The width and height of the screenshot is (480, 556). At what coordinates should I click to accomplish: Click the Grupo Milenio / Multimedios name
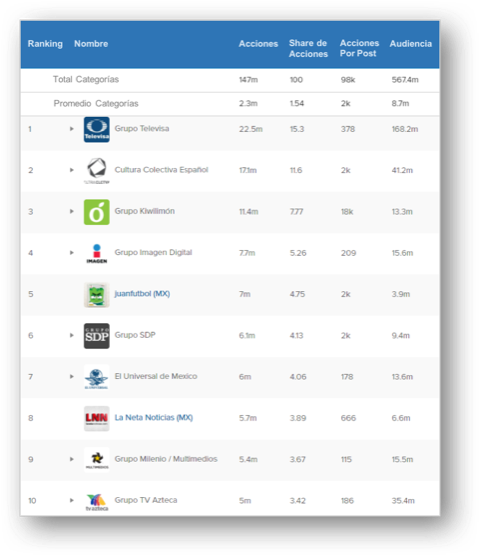[166, 459]
